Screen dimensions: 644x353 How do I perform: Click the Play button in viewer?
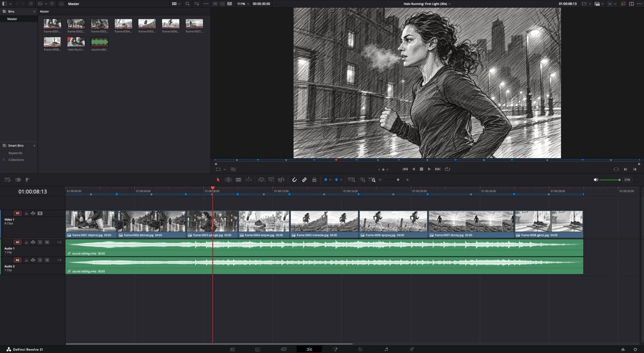[x=429, y=169]
